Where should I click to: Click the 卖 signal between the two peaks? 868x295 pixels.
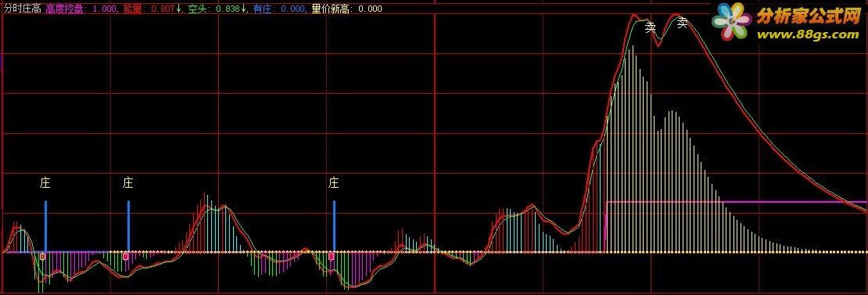(651, 27)
